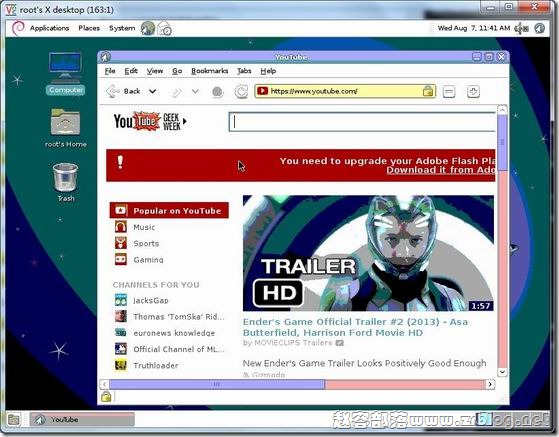Open the Truthloader channel
The width and height of the screenshot is (559, 437).
[x=156, y=365]
